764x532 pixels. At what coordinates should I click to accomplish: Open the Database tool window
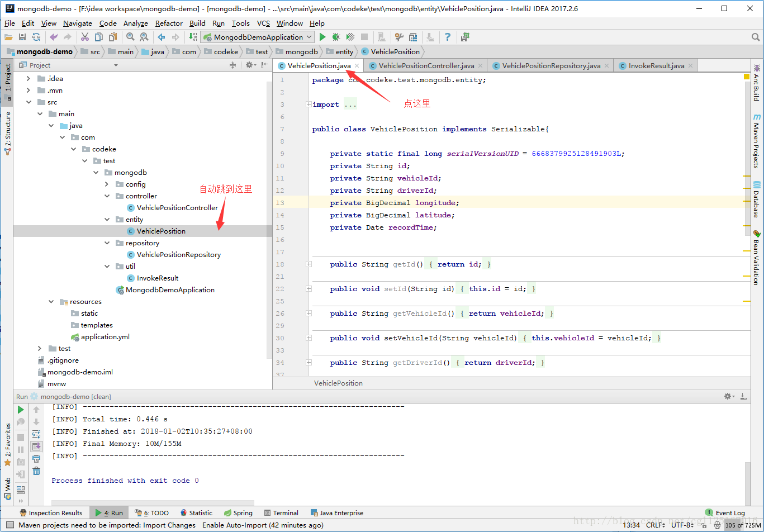pyautogui.click(x=756, y=203)
